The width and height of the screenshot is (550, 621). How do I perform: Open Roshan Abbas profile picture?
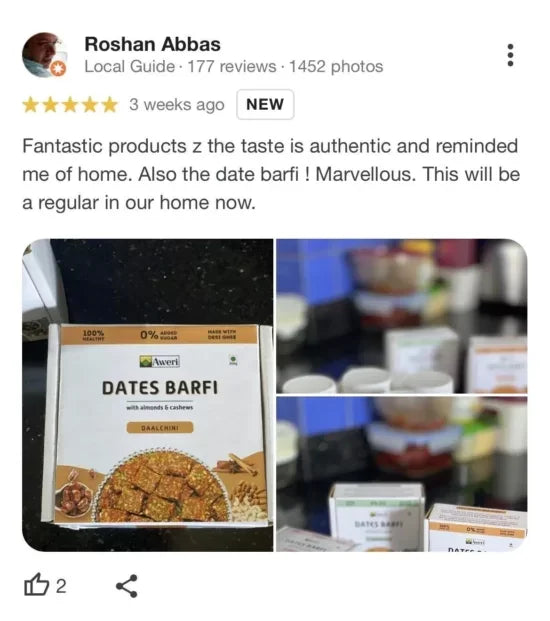coord(44,54)
